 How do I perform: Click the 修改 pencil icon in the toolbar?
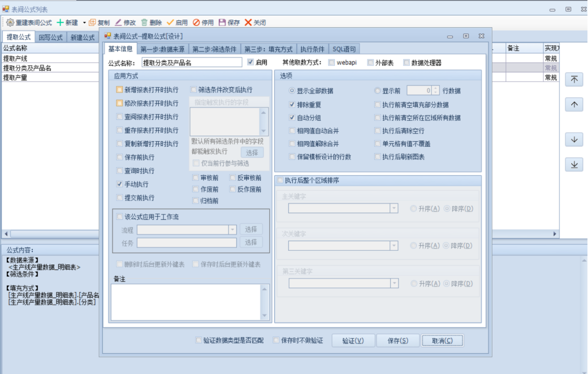[118, 23]
